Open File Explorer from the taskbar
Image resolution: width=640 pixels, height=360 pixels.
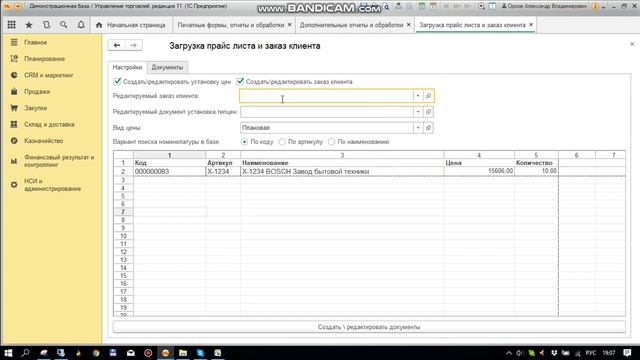(183, 353)
